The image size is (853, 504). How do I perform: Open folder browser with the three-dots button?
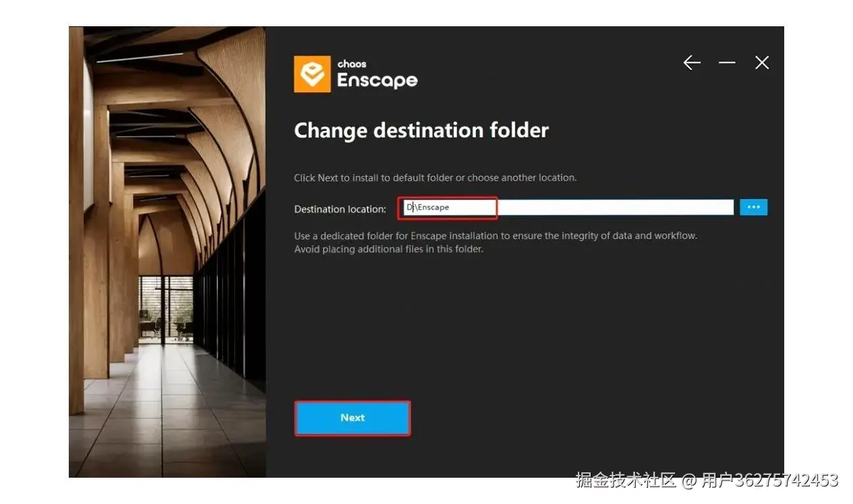(753, 207)
